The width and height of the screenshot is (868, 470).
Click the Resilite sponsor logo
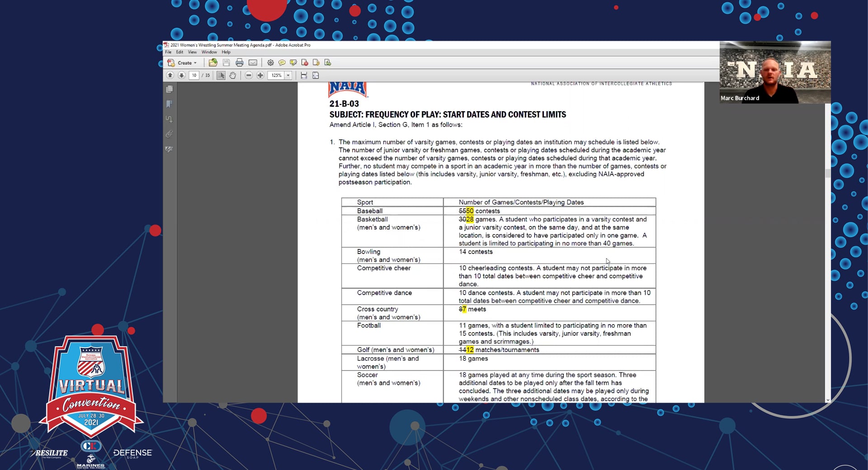pyautogui.click(x=49, y=453)
